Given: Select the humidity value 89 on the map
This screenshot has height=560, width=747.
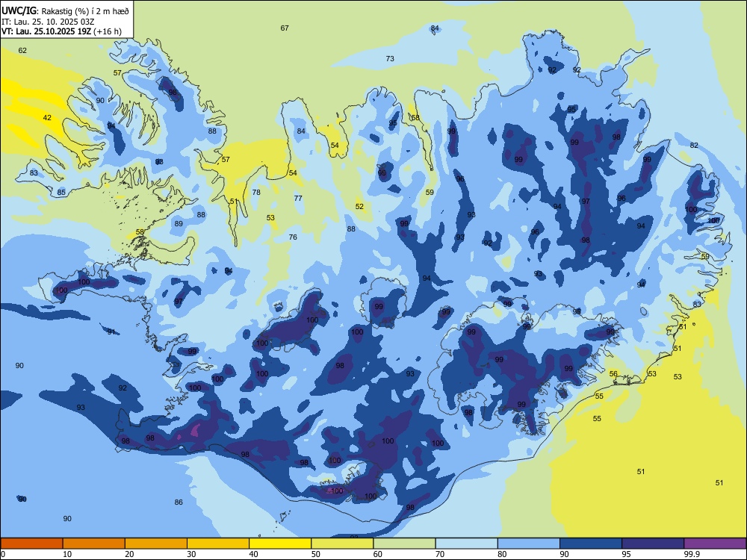Looking at the screenshot, I should click(x=179, y=224).
